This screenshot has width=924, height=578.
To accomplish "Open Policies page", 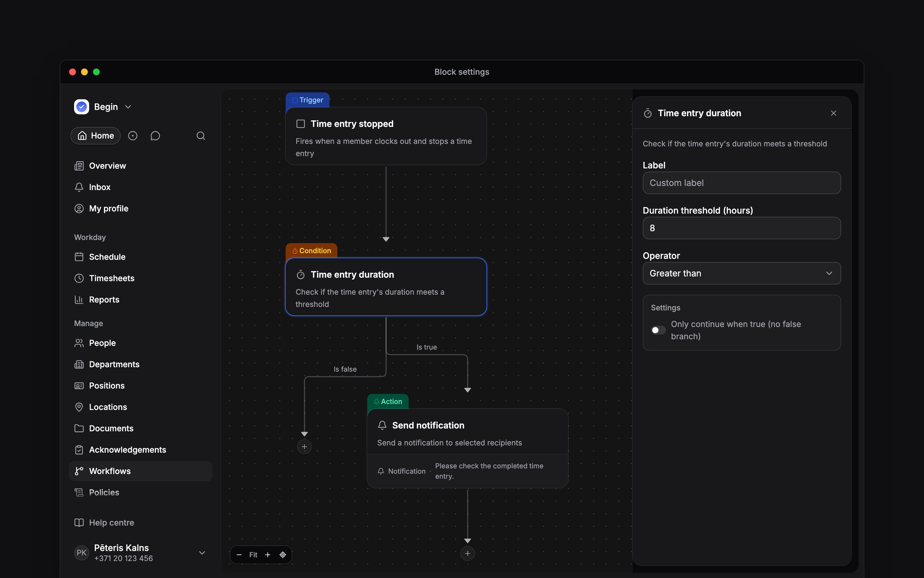I will (x=141, y=493).
